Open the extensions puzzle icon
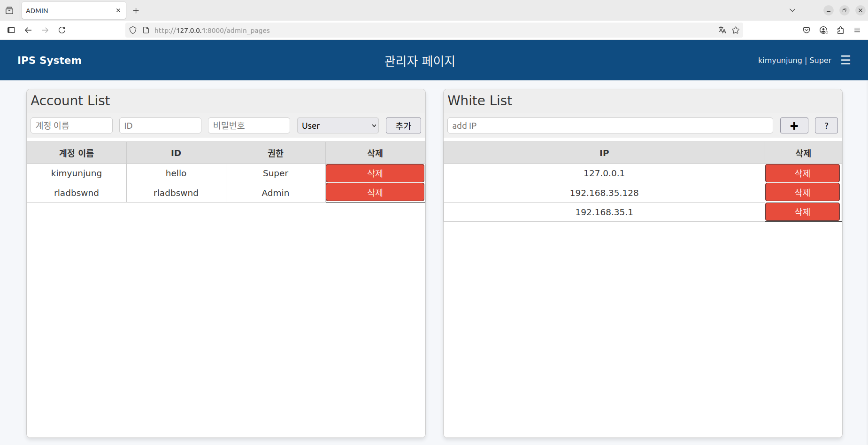Screen dimensions: 868x445 click(x=840, y=30)
